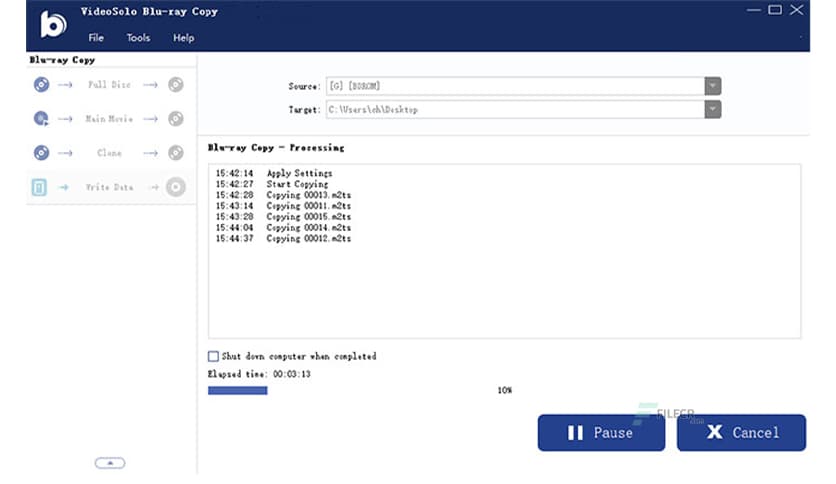
Task: Cancel the Blu-ray copy
Action: pyautogui.click(x=742, y=433)
